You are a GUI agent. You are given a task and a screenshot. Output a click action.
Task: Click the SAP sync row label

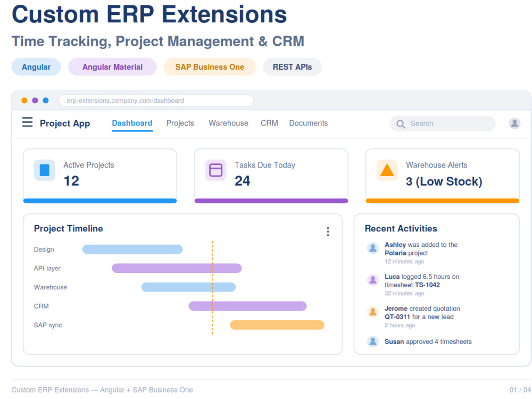[x=48, y=325]
